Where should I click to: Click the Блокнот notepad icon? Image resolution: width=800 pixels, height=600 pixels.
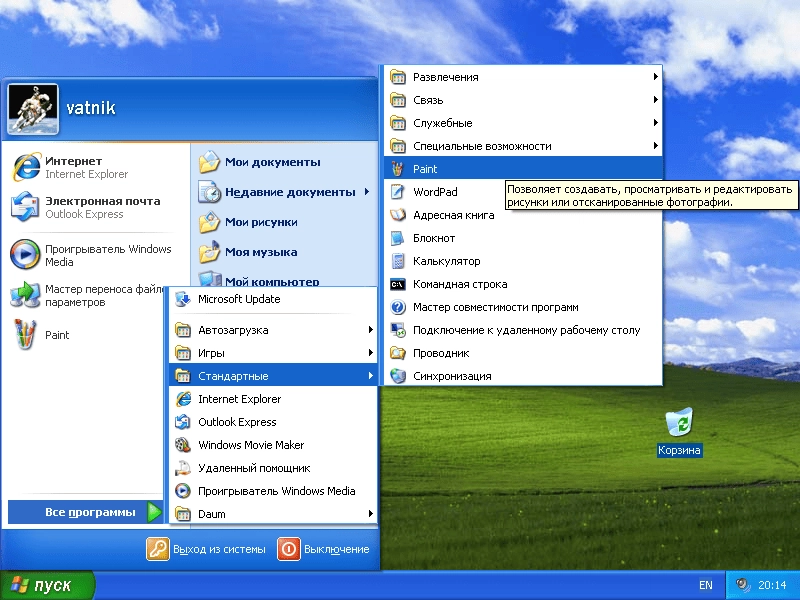point(397,238)
